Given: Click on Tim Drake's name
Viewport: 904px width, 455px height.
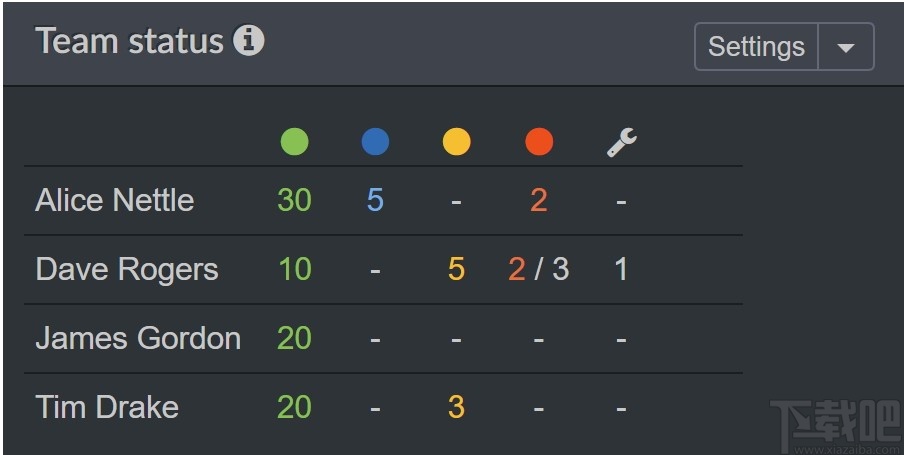Looking at the screenshot, I should coord(107,407).
